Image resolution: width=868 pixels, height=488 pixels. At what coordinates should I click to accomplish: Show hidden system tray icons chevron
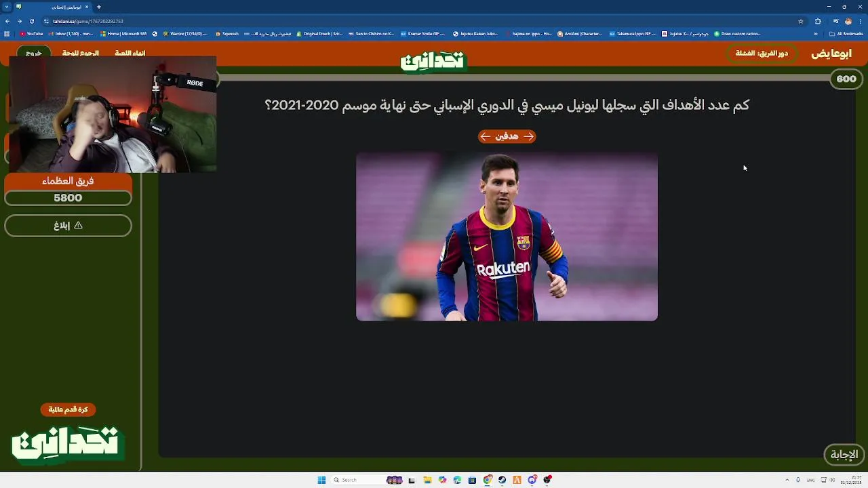click(x=787, y=480)
